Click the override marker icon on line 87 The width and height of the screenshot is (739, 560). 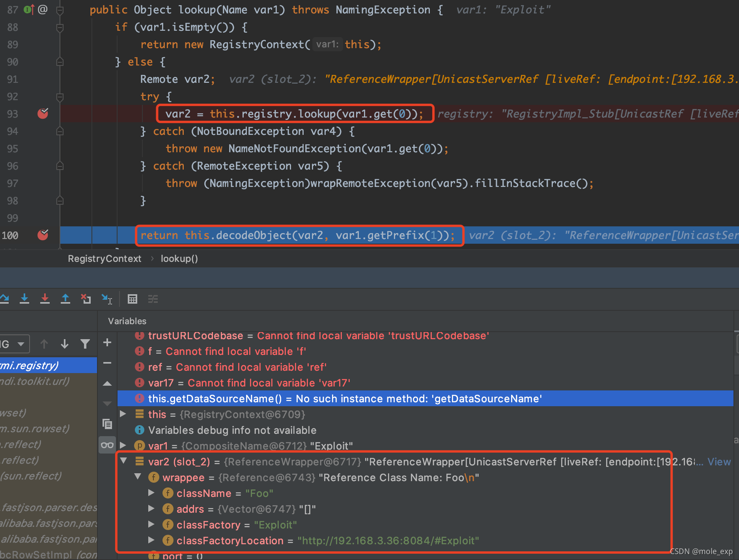pos(29,9)
